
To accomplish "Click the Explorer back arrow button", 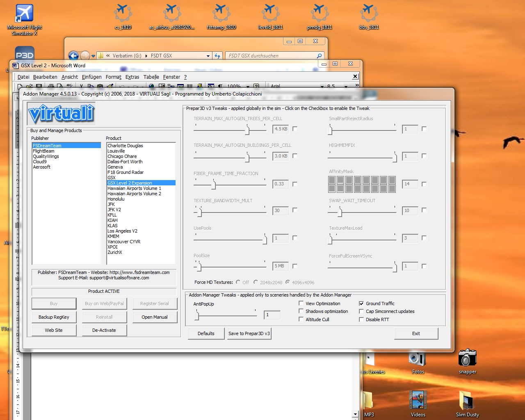I will [x=73, y=56].
